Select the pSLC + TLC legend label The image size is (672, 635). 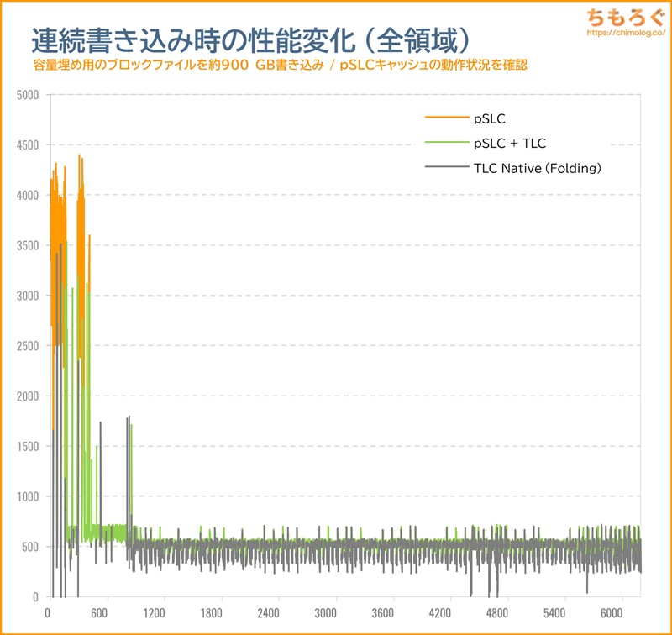pyautogui.click(x=510, y=144)
